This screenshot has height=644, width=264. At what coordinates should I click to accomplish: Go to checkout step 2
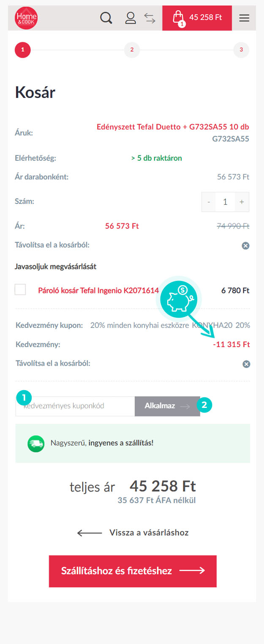[x=132, y=50]
